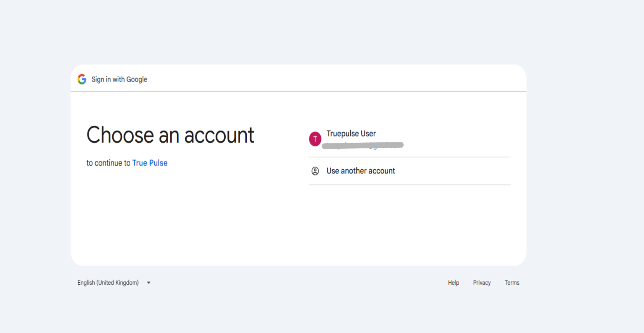The width and height of the screenshot is (644, 333).
Task: Go to the Privacy page link
Action: (x=481, y=283)
